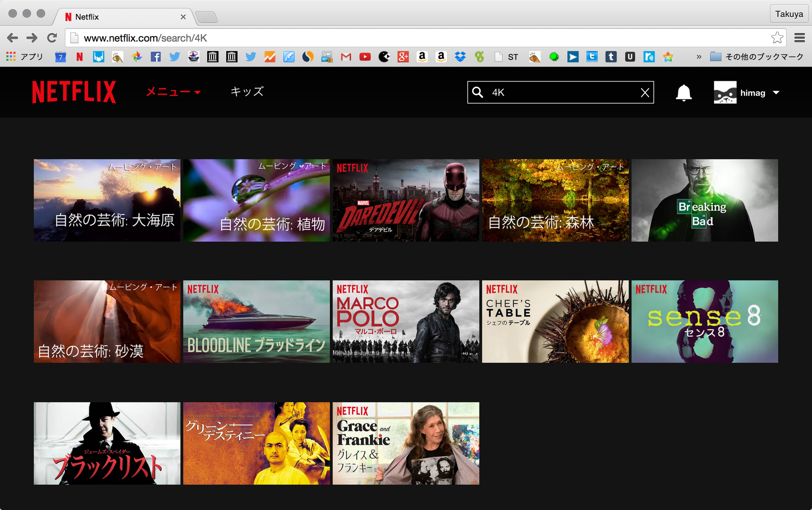
Task: Open the Chrome hamburger menu
Action: coord(800,38)
